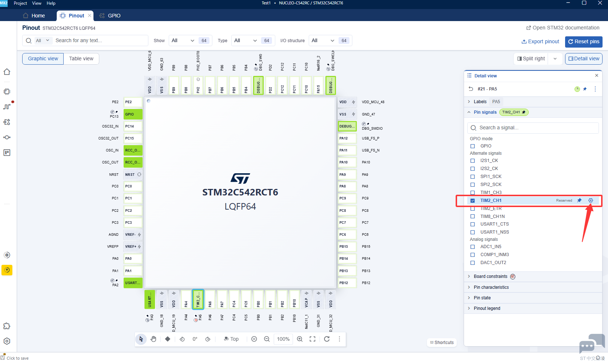Image resolution: width=608 pixels, height=364 pixels.
Task: Enable the I2S1_CK alternate signal
Action: coord(473,161)
